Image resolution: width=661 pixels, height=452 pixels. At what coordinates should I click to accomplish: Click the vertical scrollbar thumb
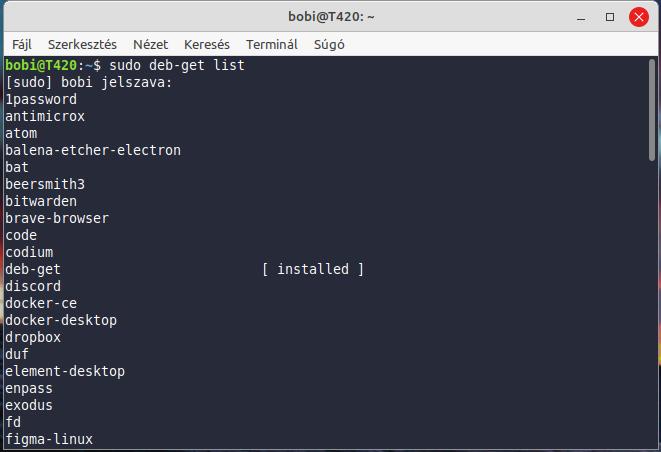[x=652, y=110]
